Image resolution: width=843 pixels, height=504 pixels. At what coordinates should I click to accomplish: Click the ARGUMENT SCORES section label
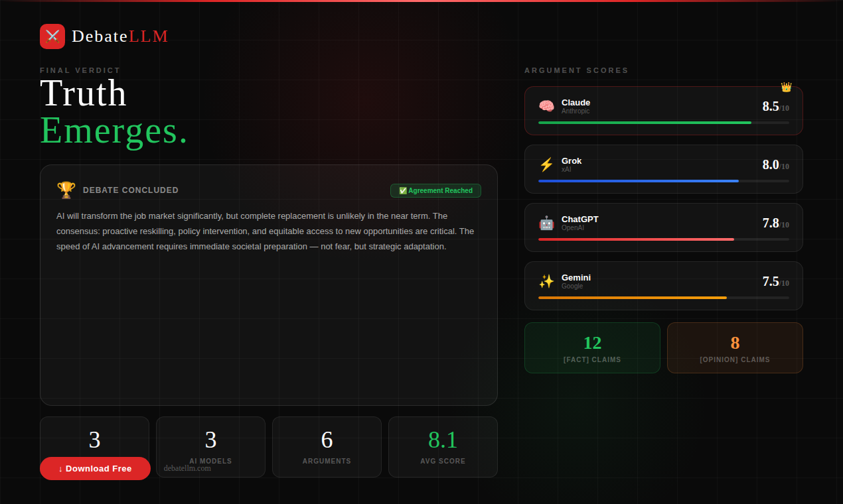(x=576, y=70)
